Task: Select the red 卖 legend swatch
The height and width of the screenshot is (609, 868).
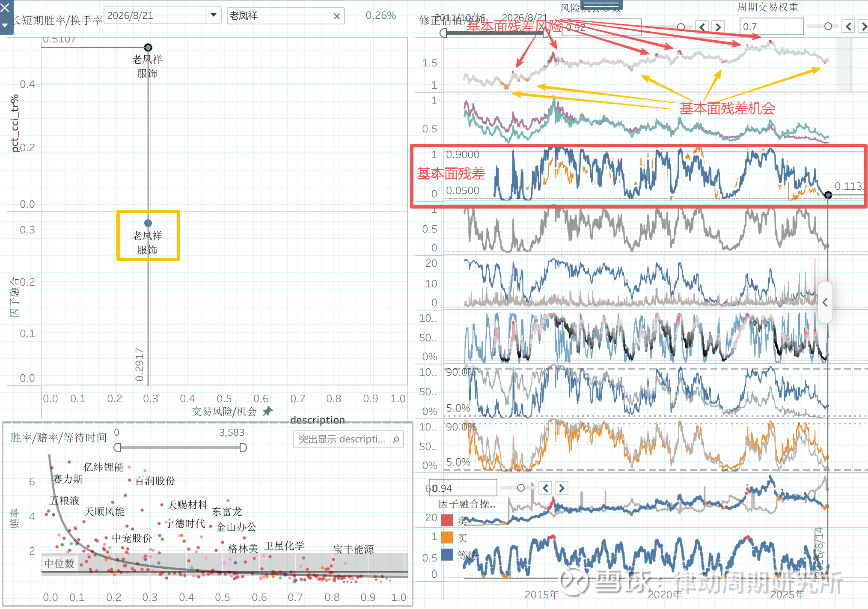Action: point(447,520)
